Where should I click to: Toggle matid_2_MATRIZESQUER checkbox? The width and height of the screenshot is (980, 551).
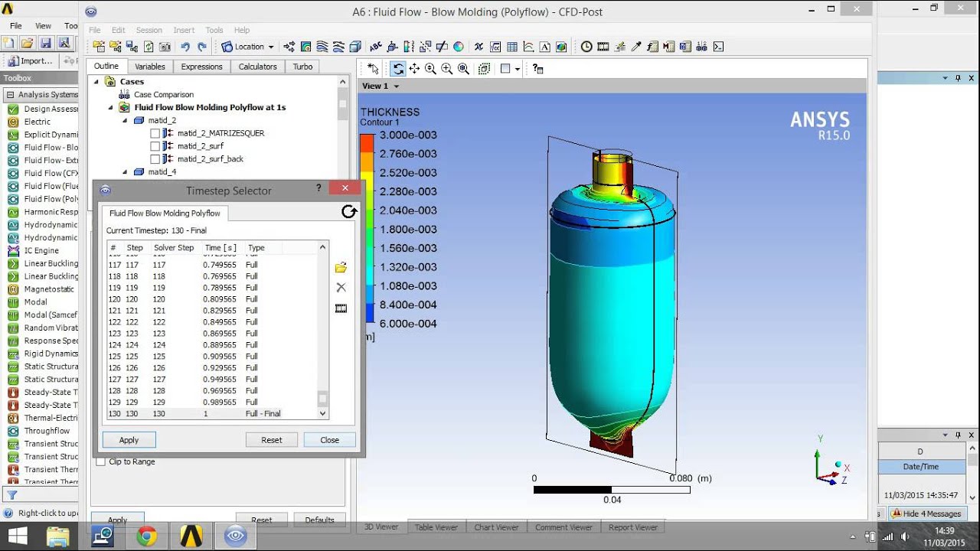pos(155,133)
